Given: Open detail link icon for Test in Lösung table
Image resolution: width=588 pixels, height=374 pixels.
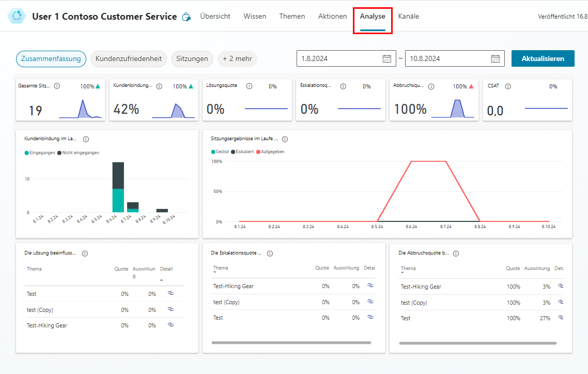Looking at the screenshot, I should point(171,293).
